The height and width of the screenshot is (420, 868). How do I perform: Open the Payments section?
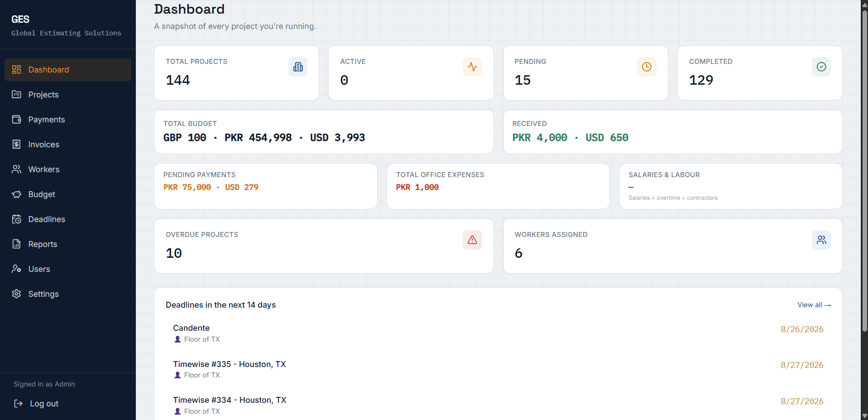pyautogui.click(x=68, y=120)
